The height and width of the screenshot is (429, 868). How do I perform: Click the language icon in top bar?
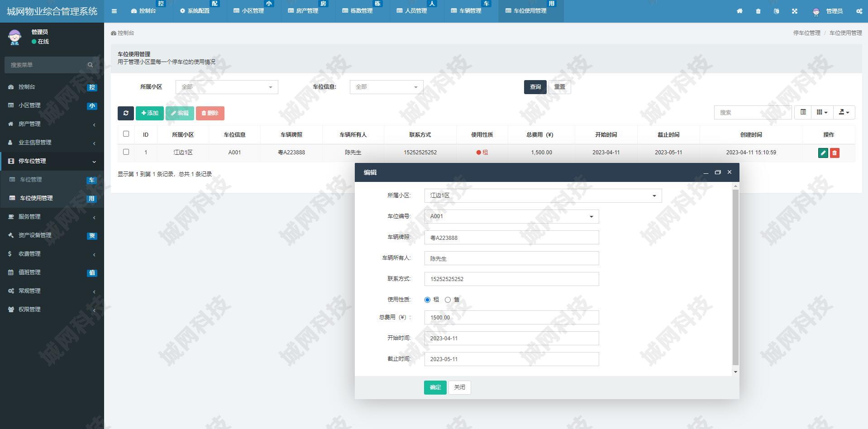click(x=777, y=11)
